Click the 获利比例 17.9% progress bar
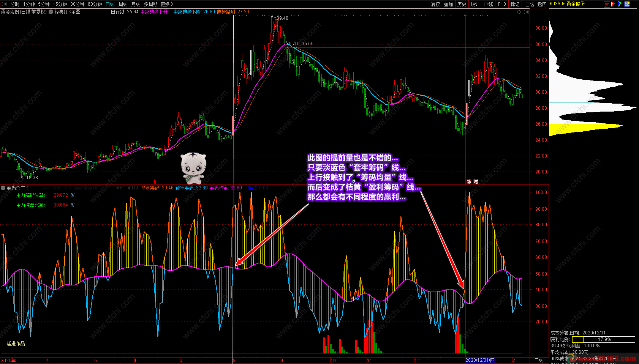Viewport: 639px width, 364px height. [603, 339]
